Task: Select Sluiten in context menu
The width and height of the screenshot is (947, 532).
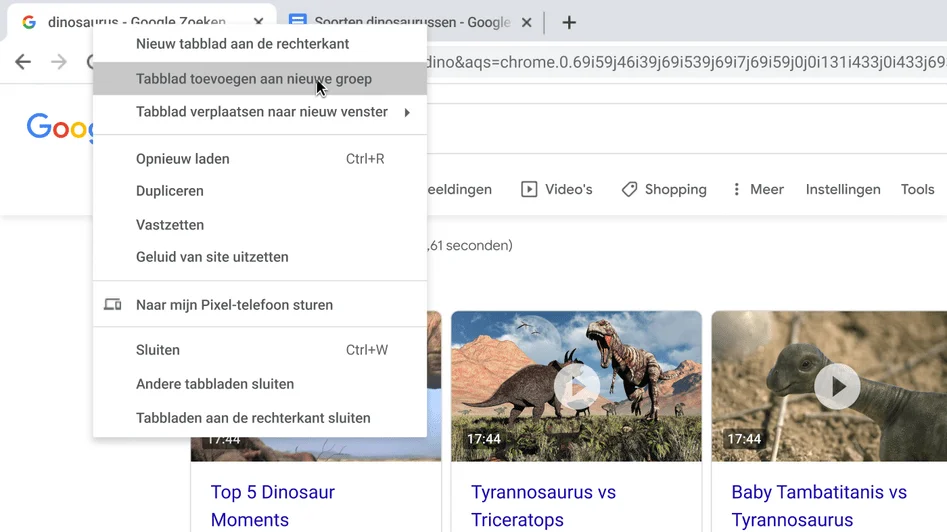Action: pos(260,350)
